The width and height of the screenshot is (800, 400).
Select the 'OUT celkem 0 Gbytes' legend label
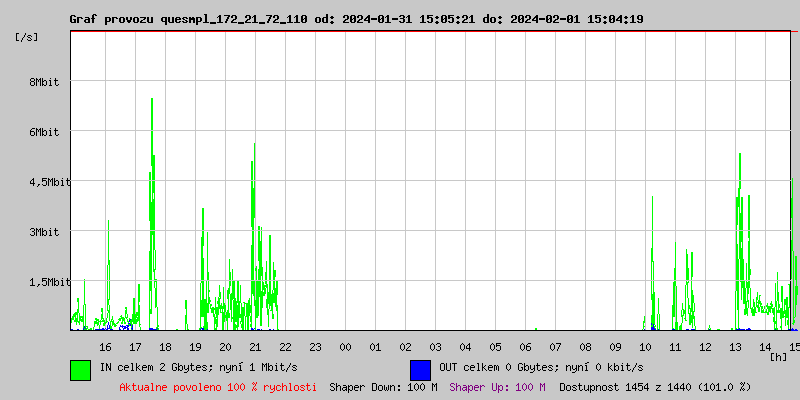(x=541, y=367)
